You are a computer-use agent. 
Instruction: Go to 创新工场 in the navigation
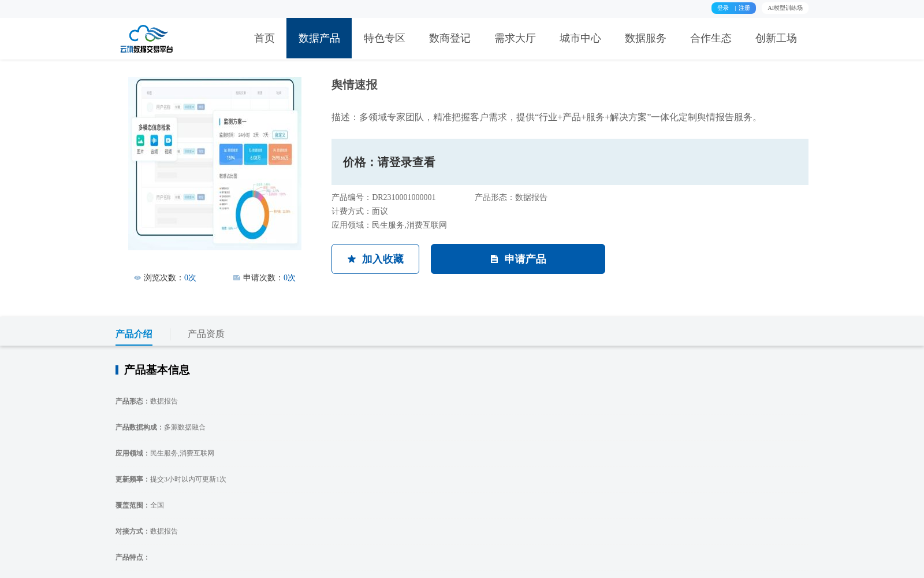(x=776, y=38)
